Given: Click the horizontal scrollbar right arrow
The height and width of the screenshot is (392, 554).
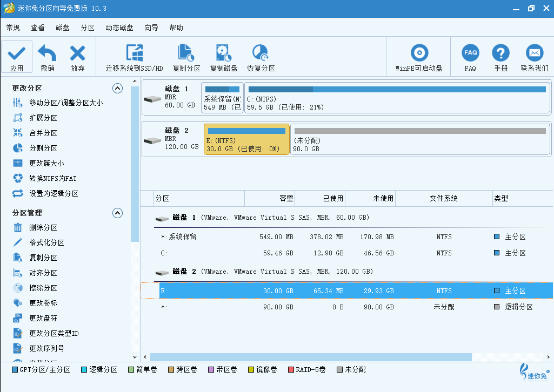Looking at the screenshot, I should pos(549,357).
